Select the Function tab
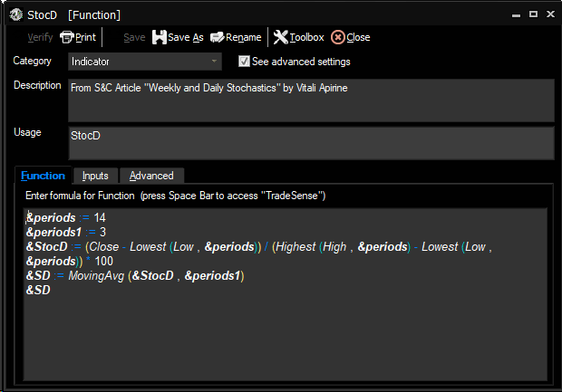The width and height of the screenshot is (562, 392). pyautogui.click(x=43, y=176)
